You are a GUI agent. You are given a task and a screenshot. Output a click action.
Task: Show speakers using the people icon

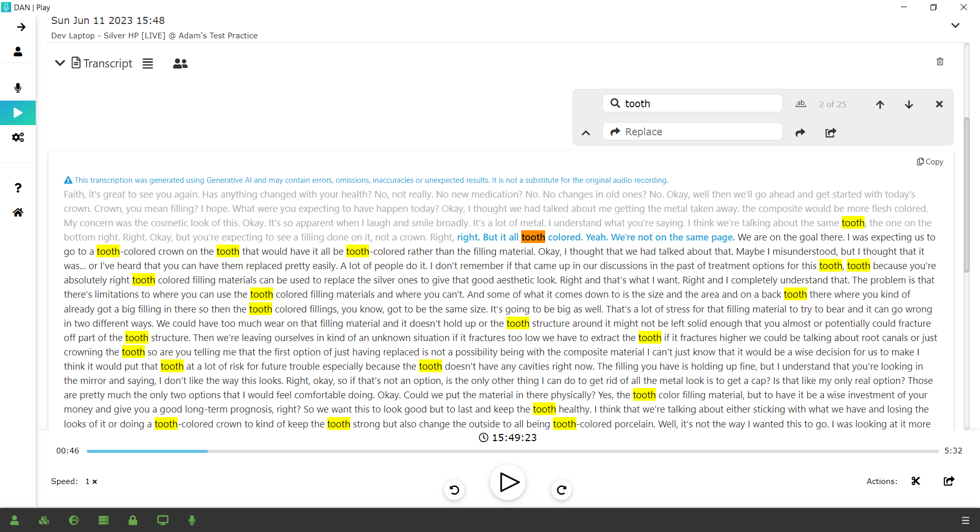180,63
